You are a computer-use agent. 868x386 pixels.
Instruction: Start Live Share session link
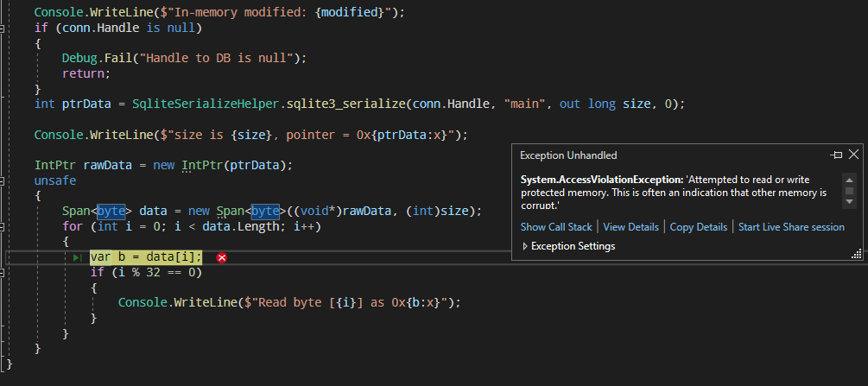(792, 227)
